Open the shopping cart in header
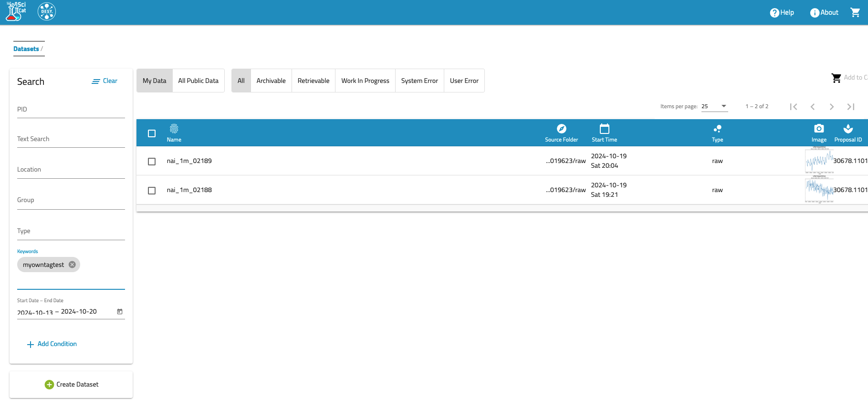 click(x=855, y=12)
